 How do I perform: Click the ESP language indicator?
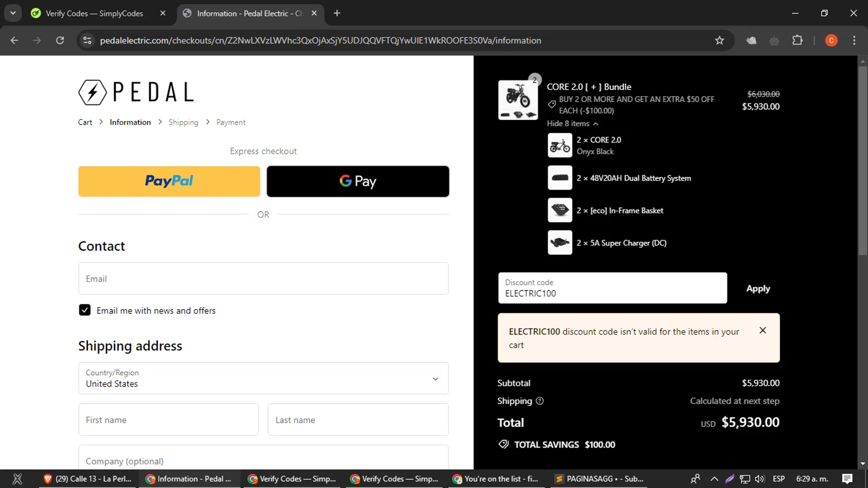coord(779,479)
